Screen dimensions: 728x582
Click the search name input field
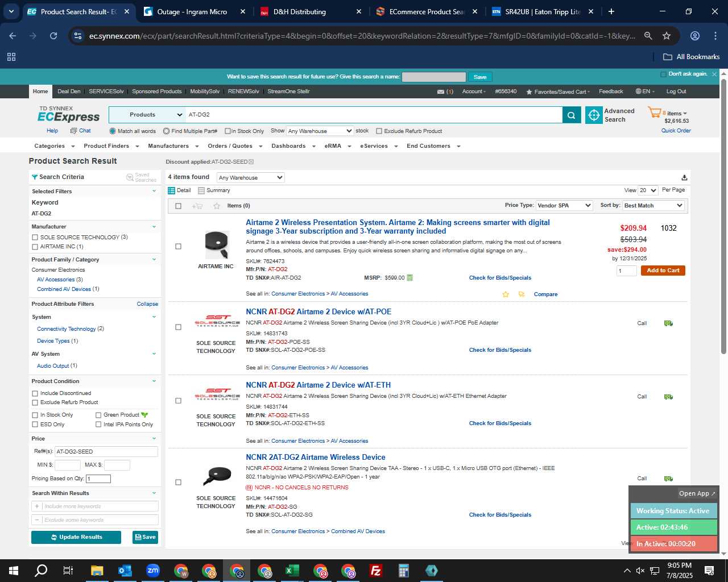[434, 77]
